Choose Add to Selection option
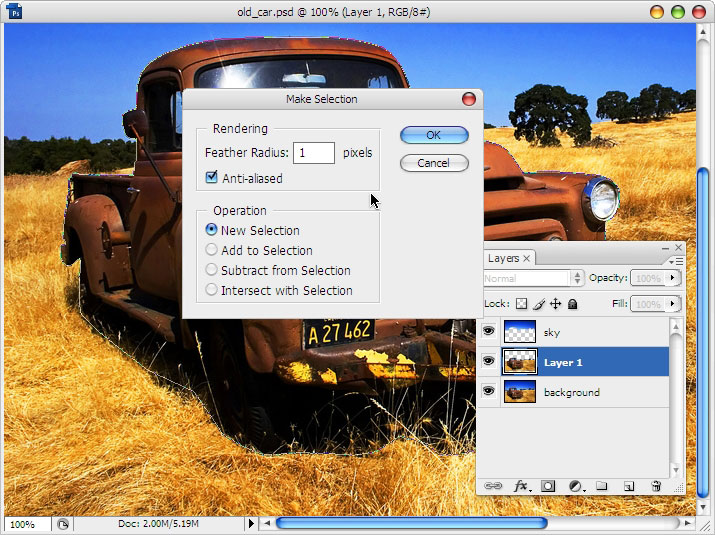The image size is (715, 535). pos(211,249)
